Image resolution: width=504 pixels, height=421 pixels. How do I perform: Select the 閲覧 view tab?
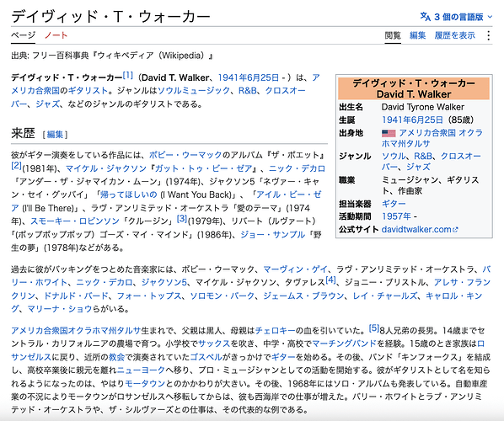click(x=393, y=35)
